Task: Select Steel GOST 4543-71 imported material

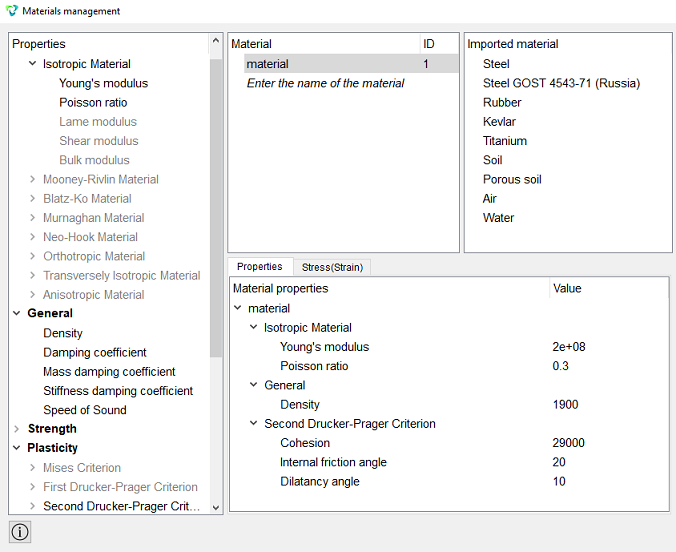Action: pos(561,83)
